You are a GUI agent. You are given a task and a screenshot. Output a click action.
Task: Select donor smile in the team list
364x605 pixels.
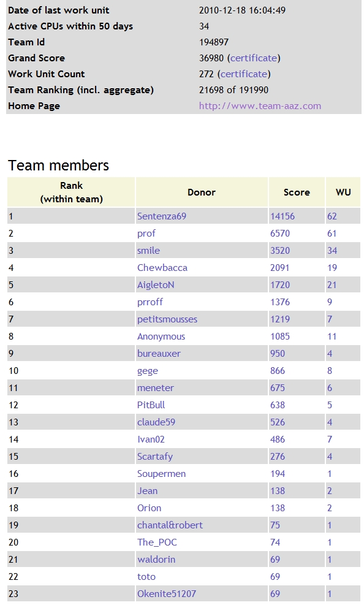148,251
